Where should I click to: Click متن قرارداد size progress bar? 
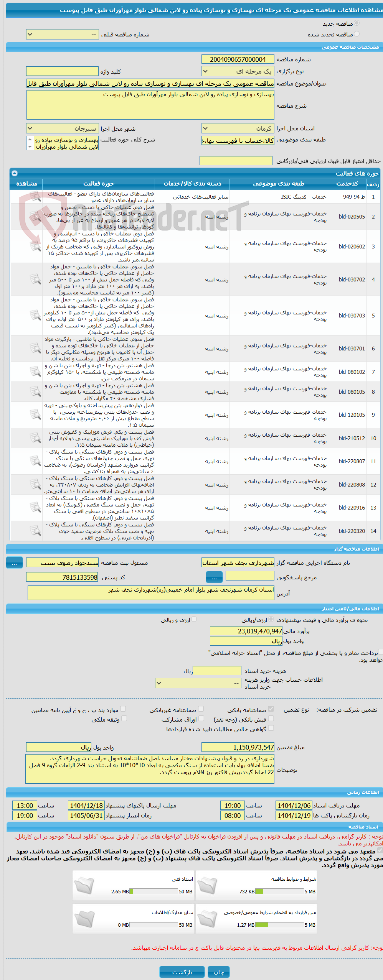279,924
